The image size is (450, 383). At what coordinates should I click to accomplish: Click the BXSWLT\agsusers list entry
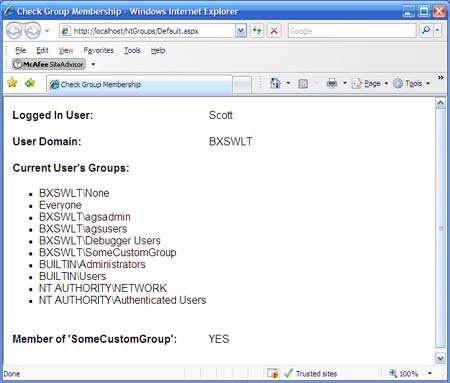(83, 229)
